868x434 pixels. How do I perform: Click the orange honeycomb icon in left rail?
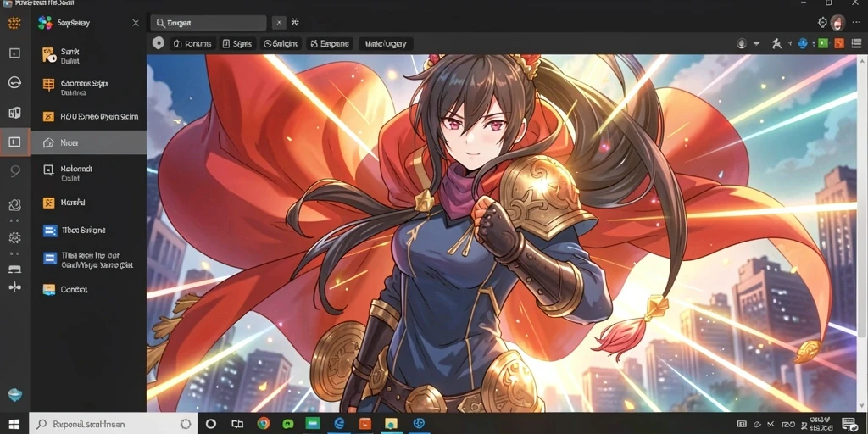tap(14, 23)
